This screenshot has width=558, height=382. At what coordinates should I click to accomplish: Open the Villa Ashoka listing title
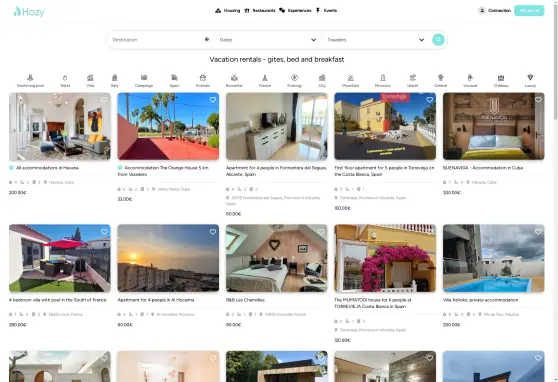(480, 300)
